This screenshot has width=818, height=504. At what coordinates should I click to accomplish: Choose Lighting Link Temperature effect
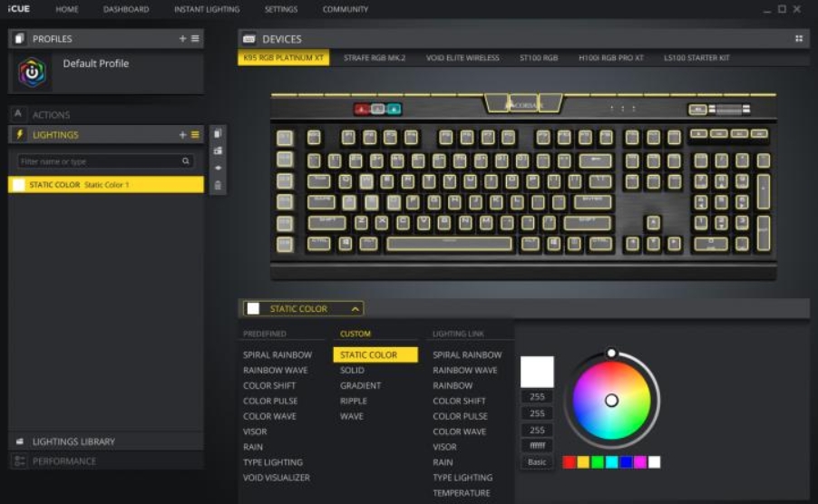tap(462, 493)
